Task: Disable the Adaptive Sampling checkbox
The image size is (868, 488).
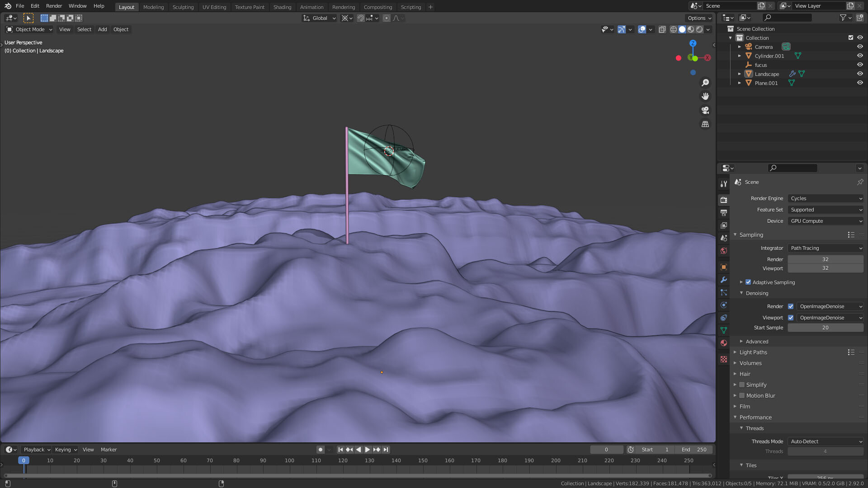Action: pos(748,282)
